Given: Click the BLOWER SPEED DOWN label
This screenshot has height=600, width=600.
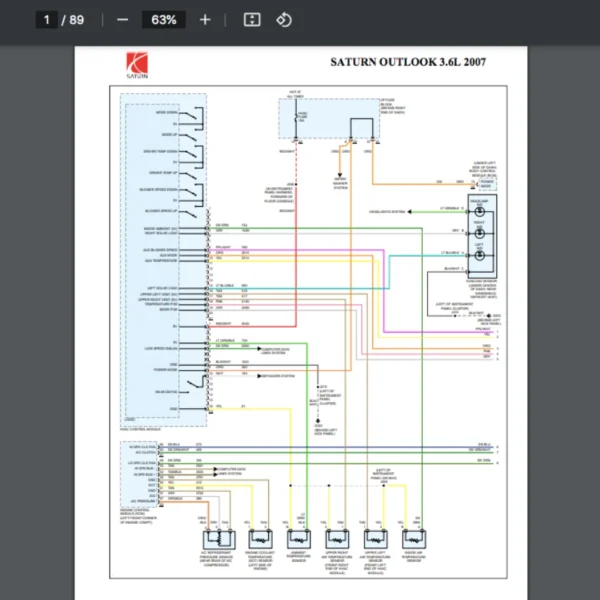Looking at the screenshot, I should click(x=159, y=190).
